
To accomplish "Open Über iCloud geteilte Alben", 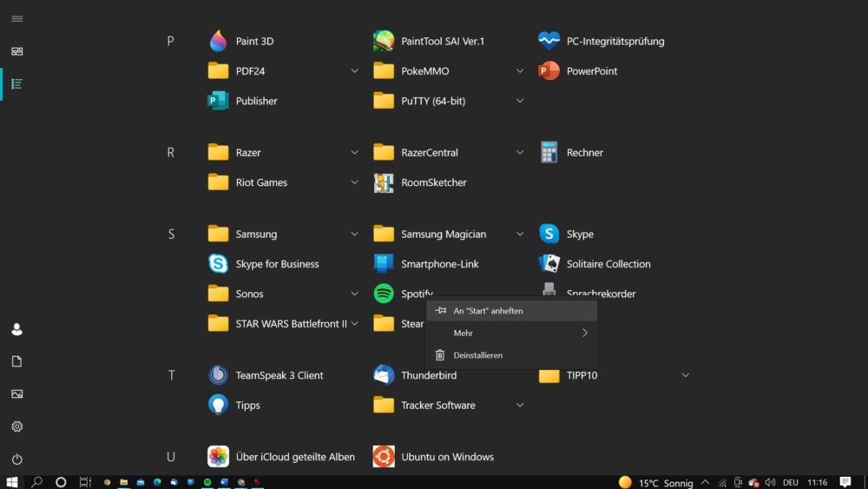I will (x=281, y=456).
